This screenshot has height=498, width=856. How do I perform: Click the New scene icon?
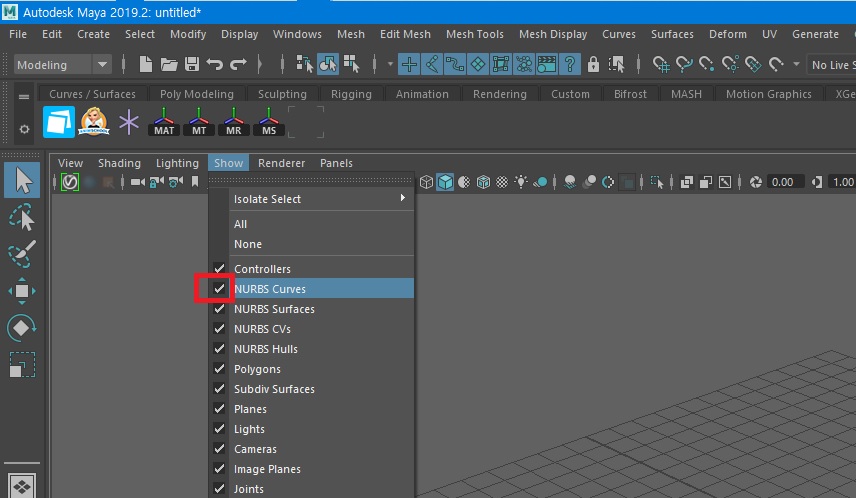[x=146, y=65]
